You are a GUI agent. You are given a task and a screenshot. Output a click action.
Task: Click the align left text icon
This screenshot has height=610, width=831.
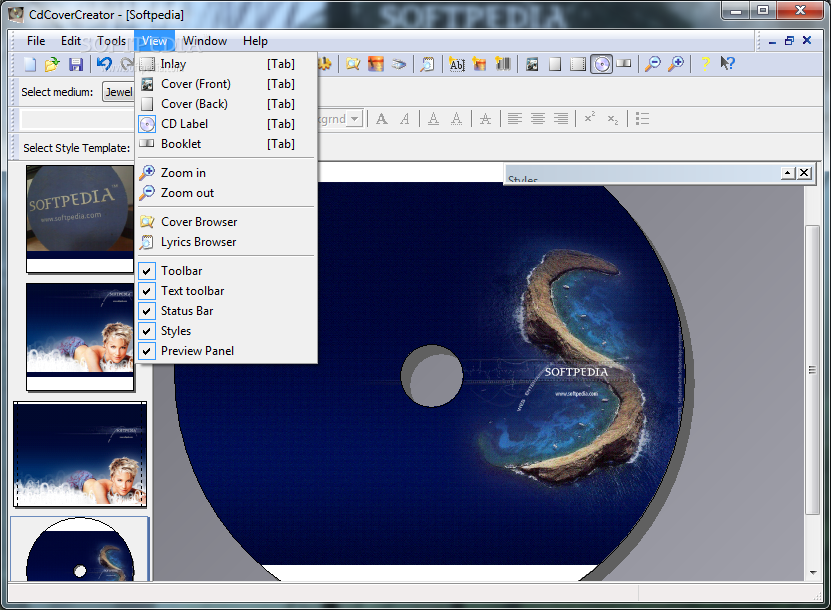(x=515, y=119)
